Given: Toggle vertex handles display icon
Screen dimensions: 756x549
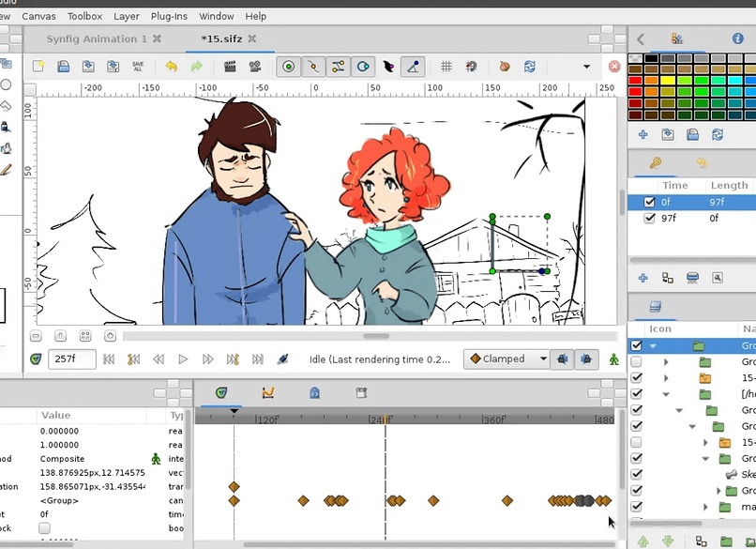Looking at the screenshot, I should click(x=313, y=67).
